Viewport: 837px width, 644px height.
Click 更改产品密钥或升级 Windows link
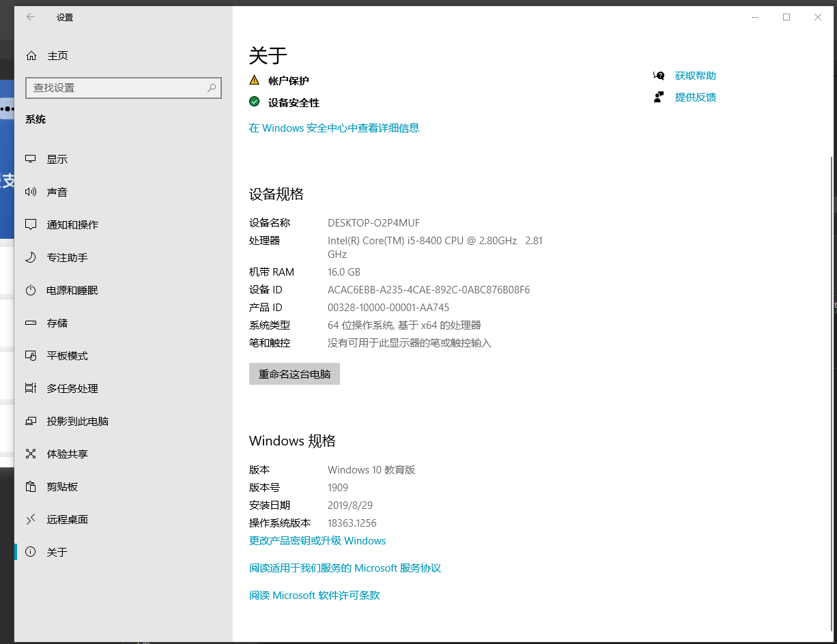point(317,541)
